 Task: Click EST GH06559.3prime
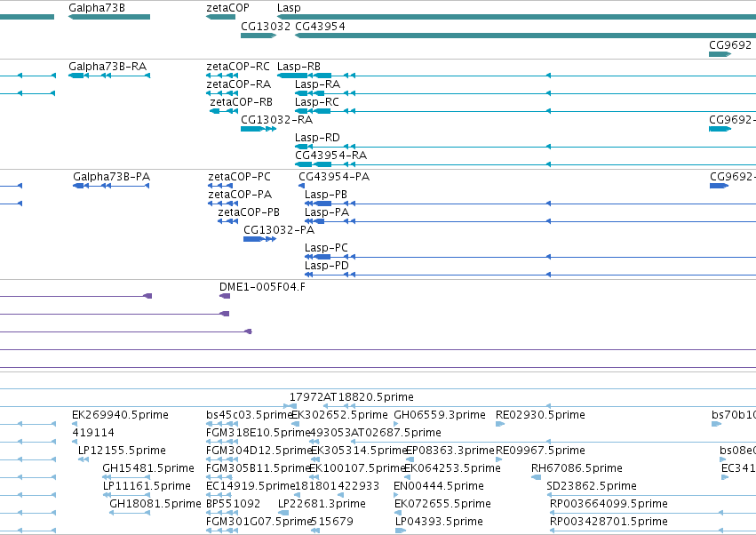(440, 415)
